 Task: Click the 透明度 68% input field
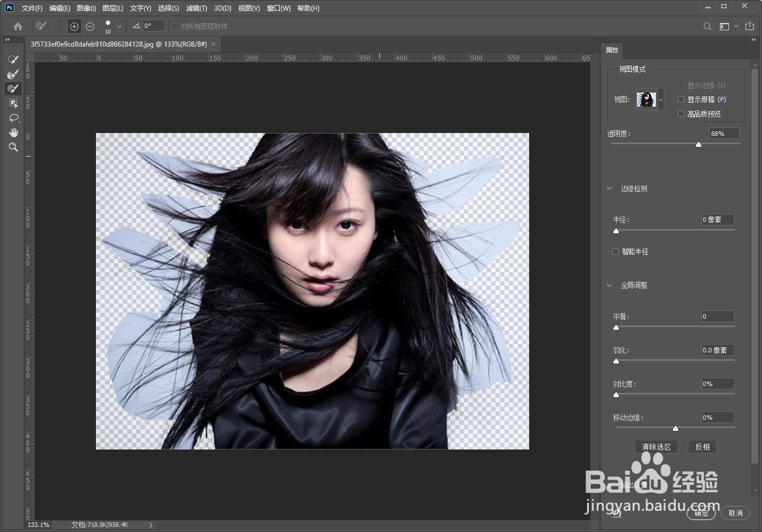pos(724,134)
